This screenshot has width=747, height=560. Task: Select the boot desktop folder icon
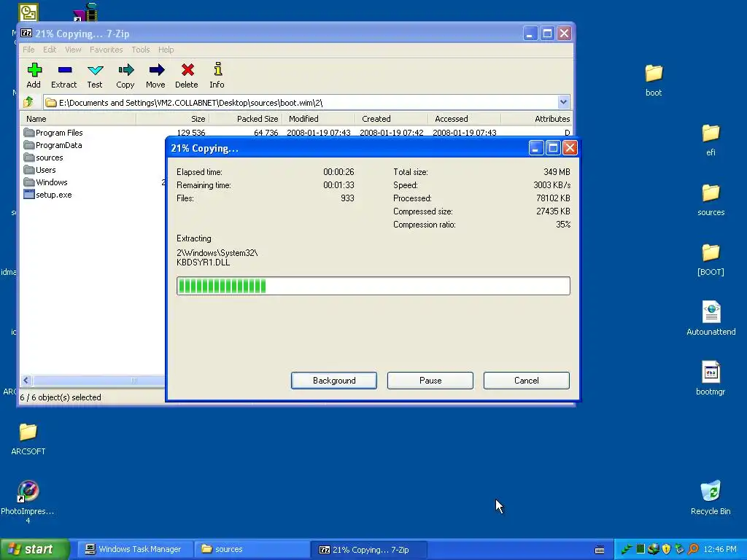[x=654, y=79]
